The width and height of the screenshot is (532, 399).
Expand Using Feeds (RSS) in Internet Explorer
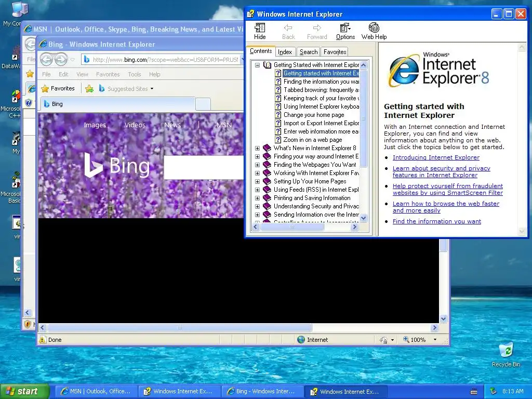pyautogui.click(x=258, y=190)
